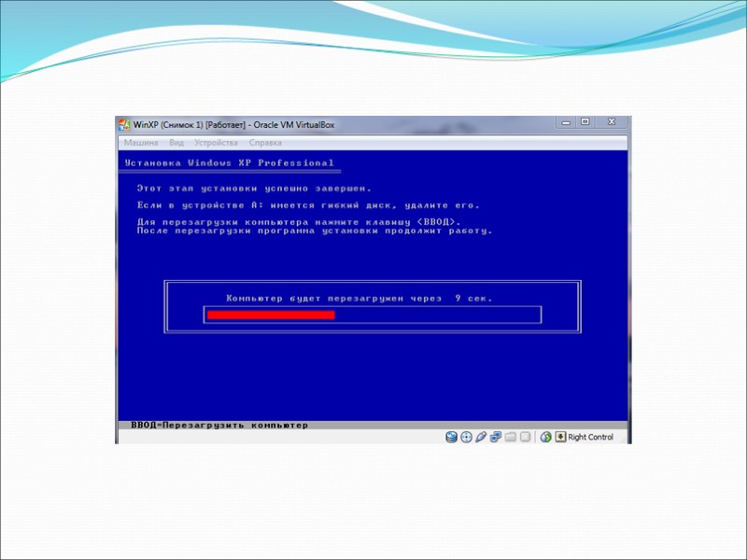Screen dimensions: 747x560
Task: Maximize the VirtualBox window
Action: 585,122
